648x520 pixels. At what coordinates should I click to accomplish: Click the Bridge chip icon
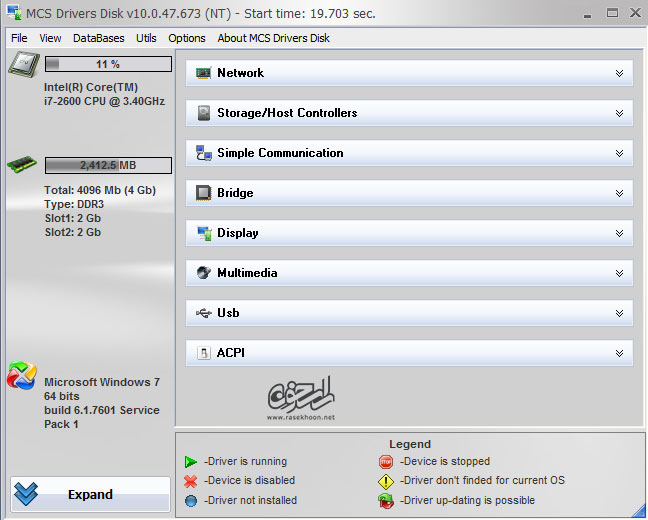click(x=203, y=193)
